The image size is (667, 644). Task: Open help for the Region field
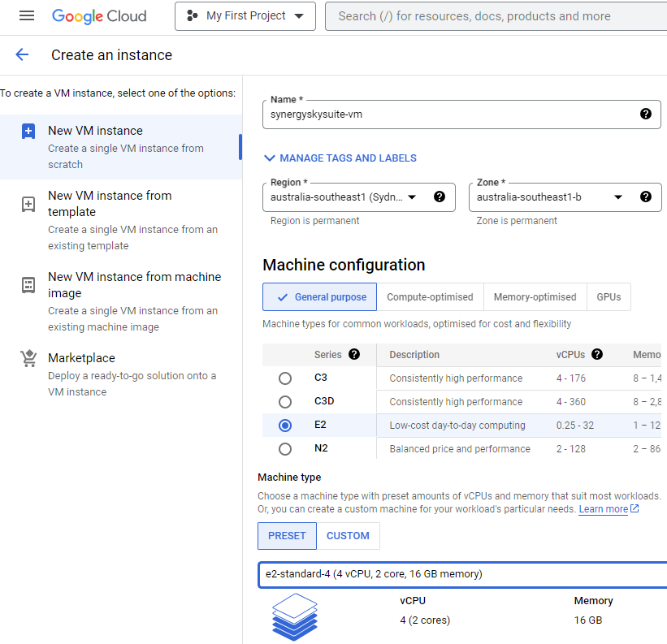coord(440,197)
